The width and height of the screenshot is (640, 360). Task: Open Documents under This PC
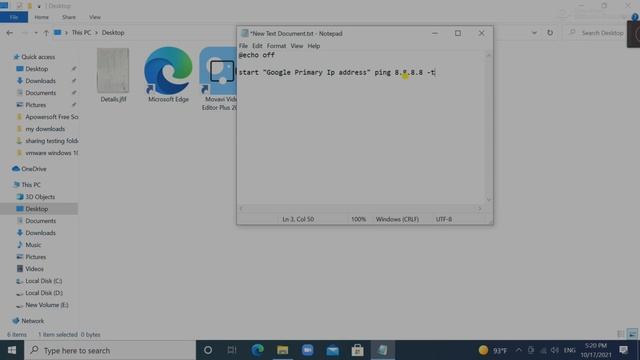40,221
